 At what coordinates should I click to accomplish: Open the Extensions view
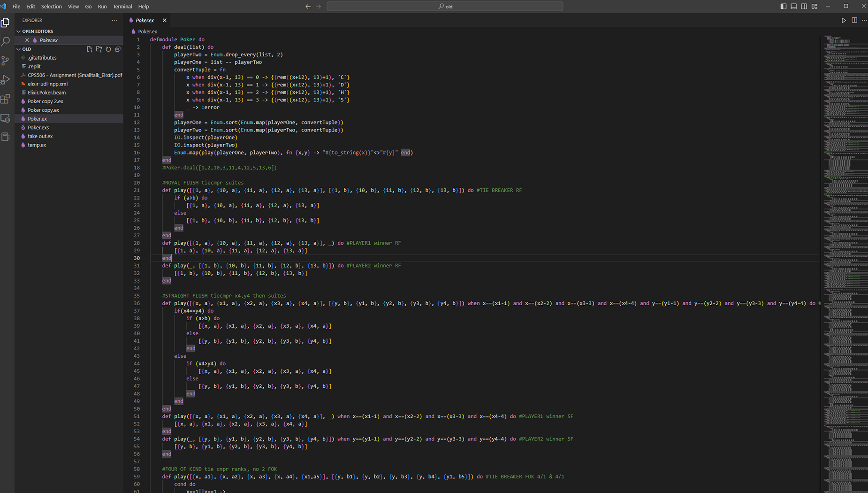pyautogui.click(x=6, y=99)
